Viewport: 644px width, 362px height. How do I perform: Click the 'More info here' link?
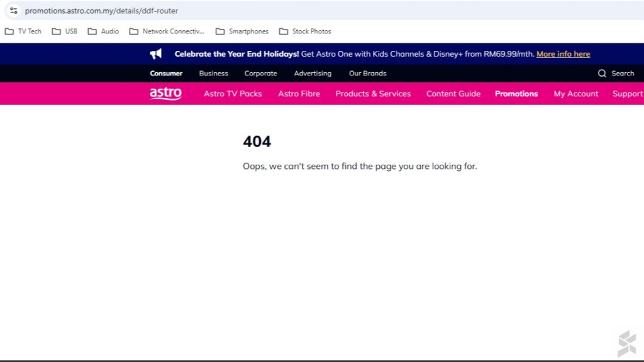[x=563, y=54]
